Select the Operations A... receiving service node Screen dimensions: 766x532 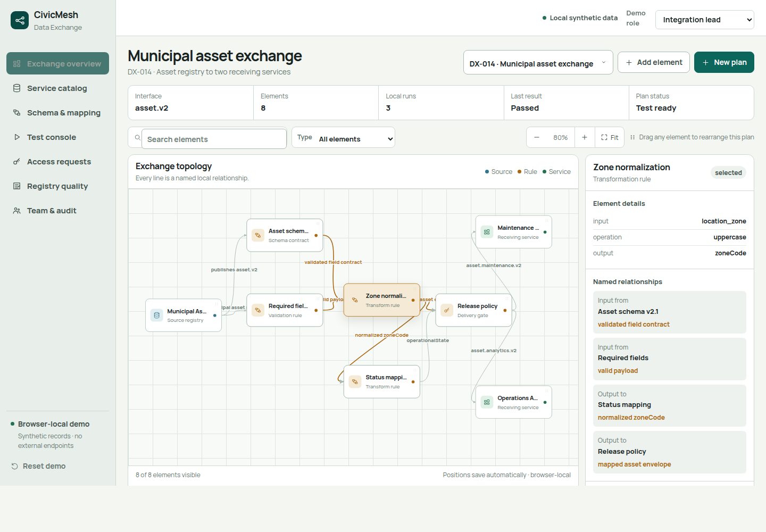tap(514, 402)
